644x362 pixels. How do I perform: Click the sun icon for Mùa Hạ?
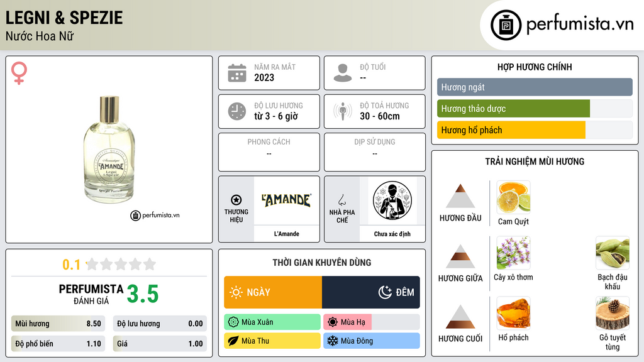[333, 322]
